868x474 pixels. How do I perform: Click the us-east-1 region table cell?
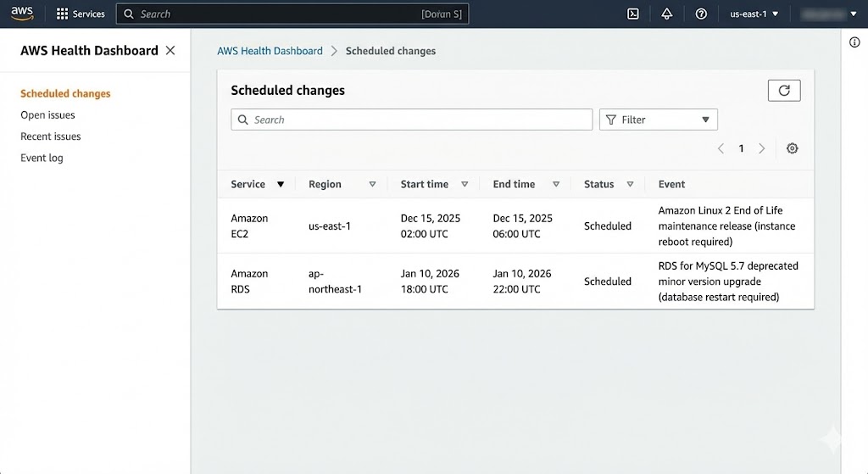tap(330, 226)
